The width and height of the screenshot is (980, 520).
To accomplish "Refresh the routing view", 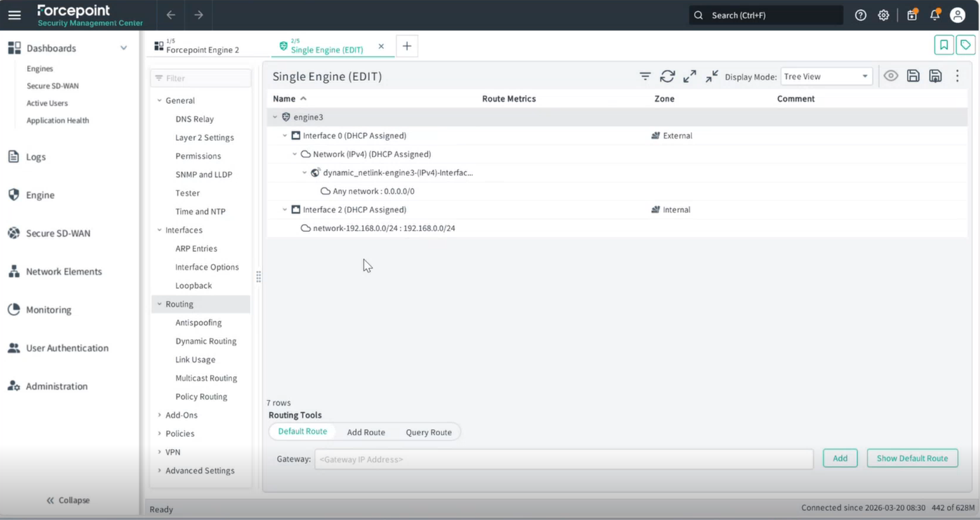I will pyautogui.click(x=667, y=76).
